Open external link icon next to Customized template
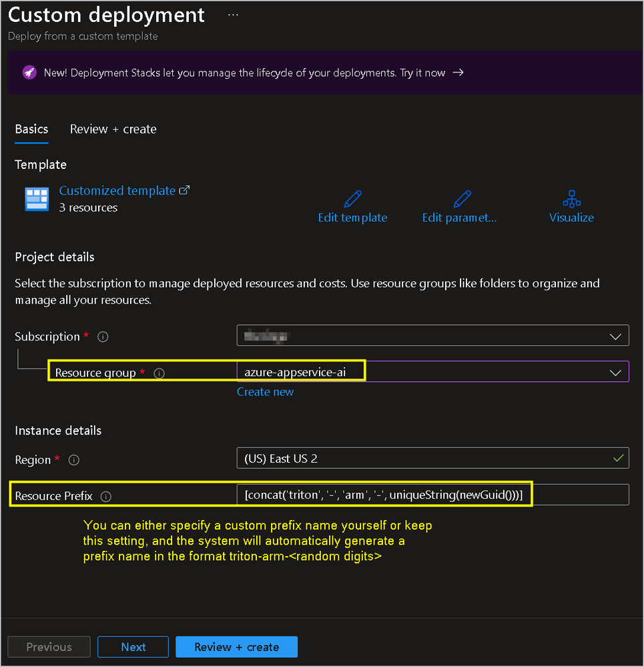This screenshot has width=644, height=667. (184, 190)
